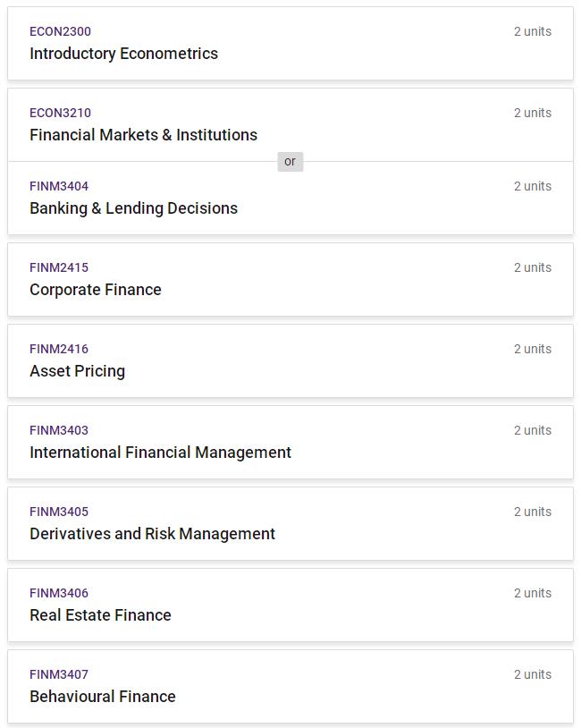This screenshot has height=728, width=581.
Task: Click the Corporate Finance course title
Action: 96,290
